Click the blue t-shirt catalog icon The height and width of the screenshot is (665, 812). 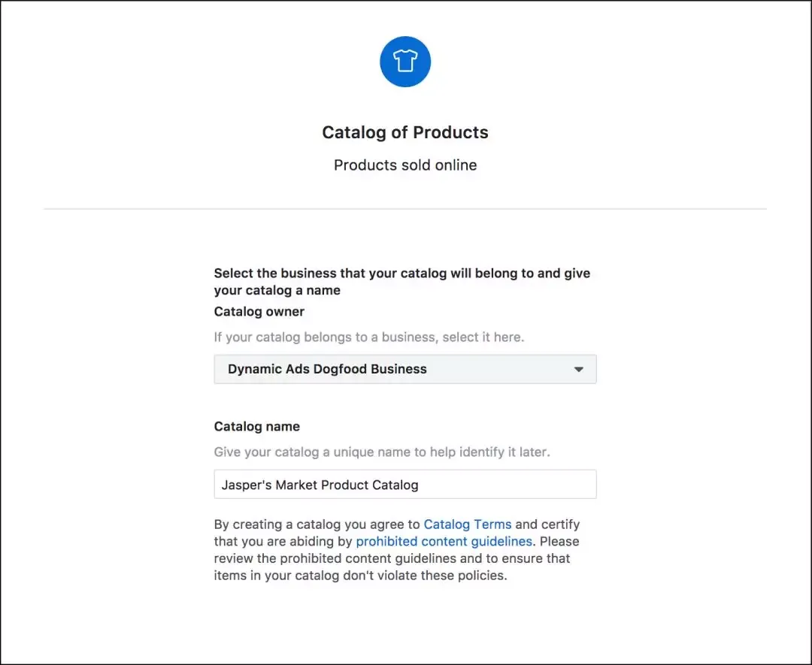[x=405, y=62]
